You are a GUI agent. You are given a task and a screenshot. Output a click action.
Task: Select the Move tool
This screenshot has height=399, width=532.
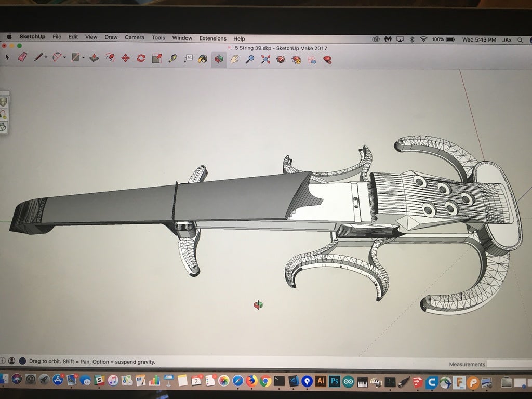coord(126,58)
